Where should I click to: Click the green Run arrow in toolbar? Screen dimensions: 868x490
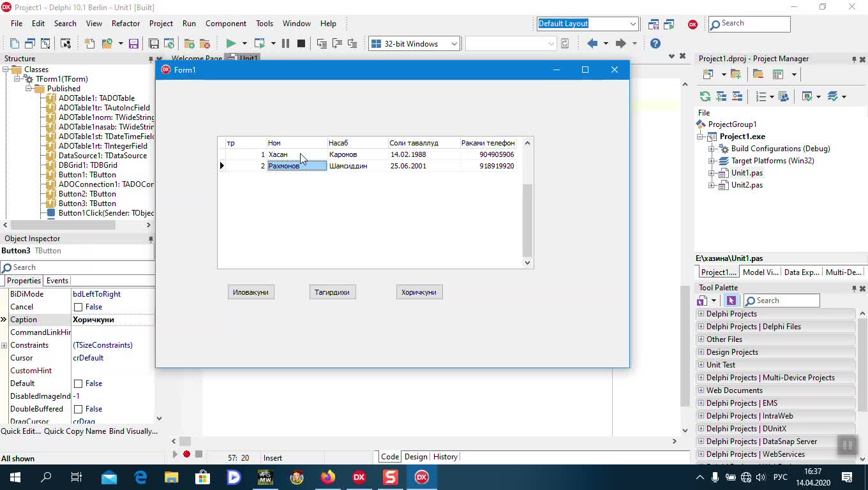point(231,43)
